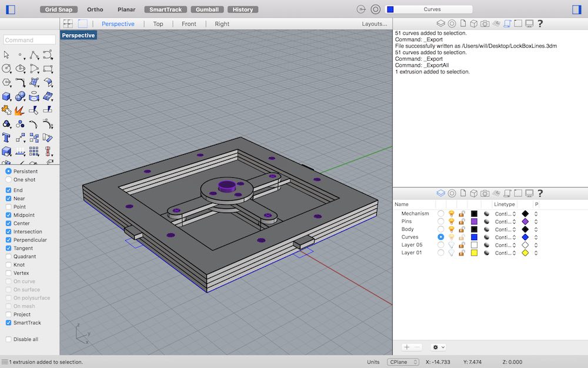Open Pins layer linetype dropdown

[x=505, y=221]
